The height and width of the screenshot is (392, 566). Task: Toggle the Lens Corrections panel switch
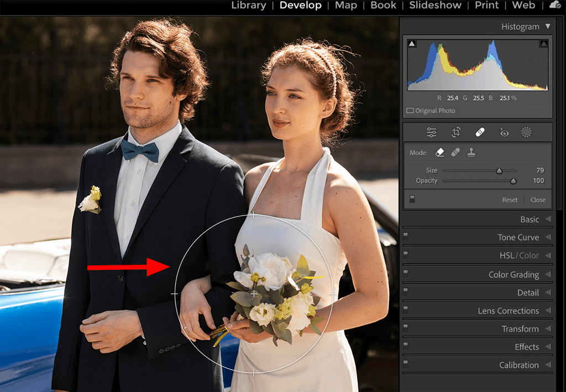[406, 310]
